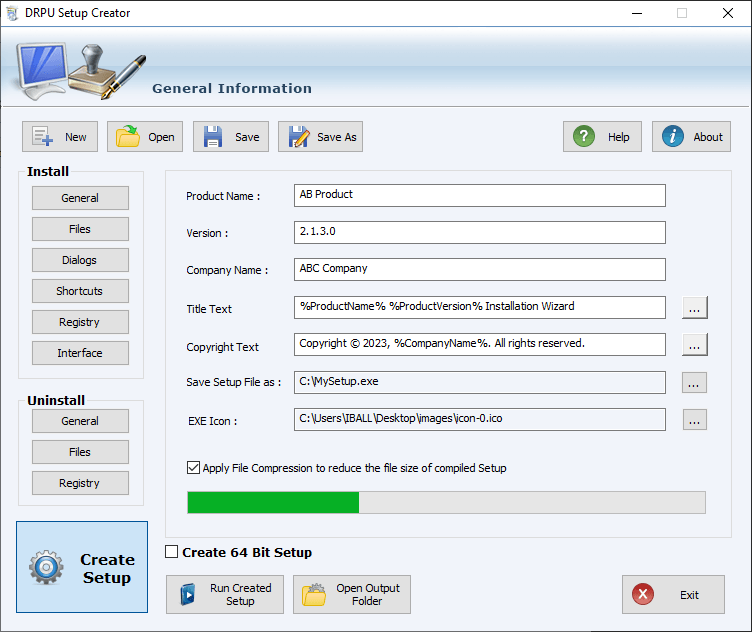Minimize the DRPU Setup Creator window
The image size is (752, 632).
click(x=637, y=13)
